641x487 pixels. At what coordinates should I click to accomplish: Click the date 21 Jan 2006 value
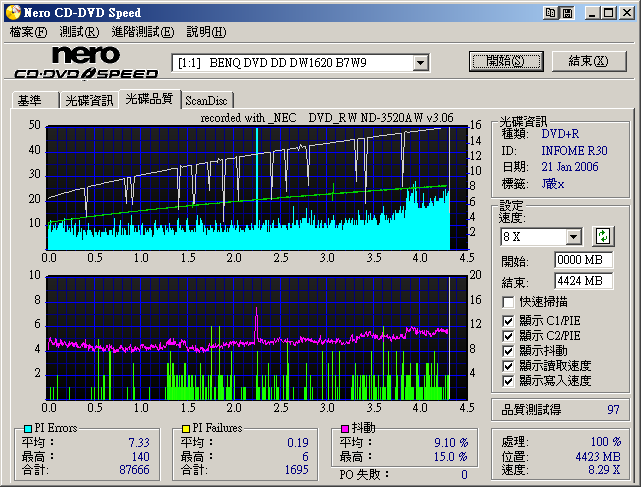pyautogui.click(x=570, y=167)
